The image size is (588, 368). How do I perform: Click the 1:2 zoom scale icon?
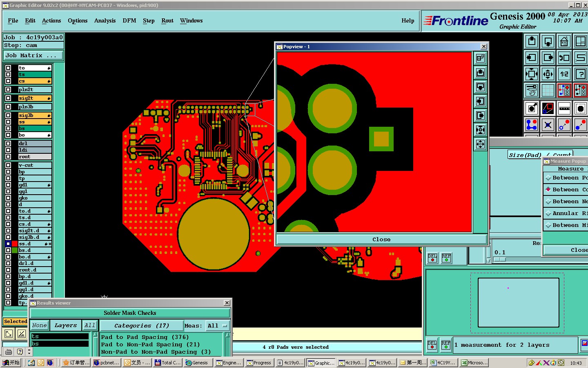(x=564, y=74)
